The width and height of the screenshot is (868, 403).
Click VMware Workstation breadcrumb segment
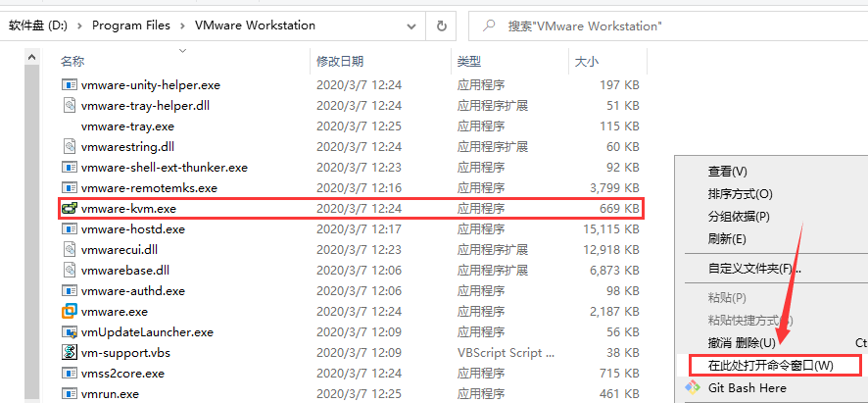tap(255, 25)
